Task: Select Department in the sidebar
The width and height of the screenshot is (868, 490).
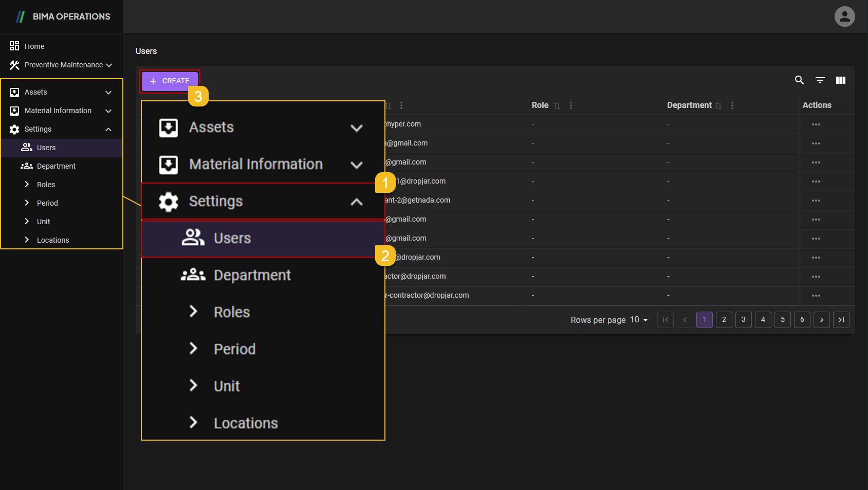Action: coord(56,166)
